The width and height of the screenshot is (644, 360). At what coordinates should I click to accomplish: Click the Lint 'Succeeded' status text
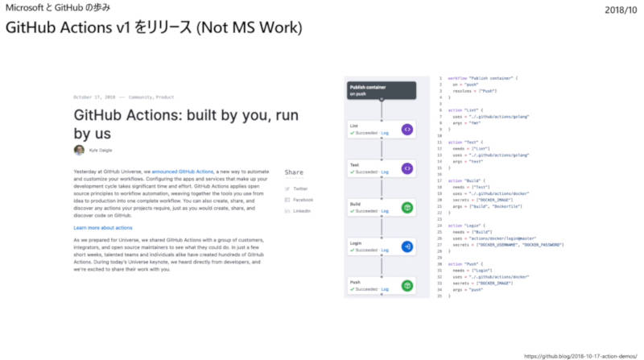[366, 133]
